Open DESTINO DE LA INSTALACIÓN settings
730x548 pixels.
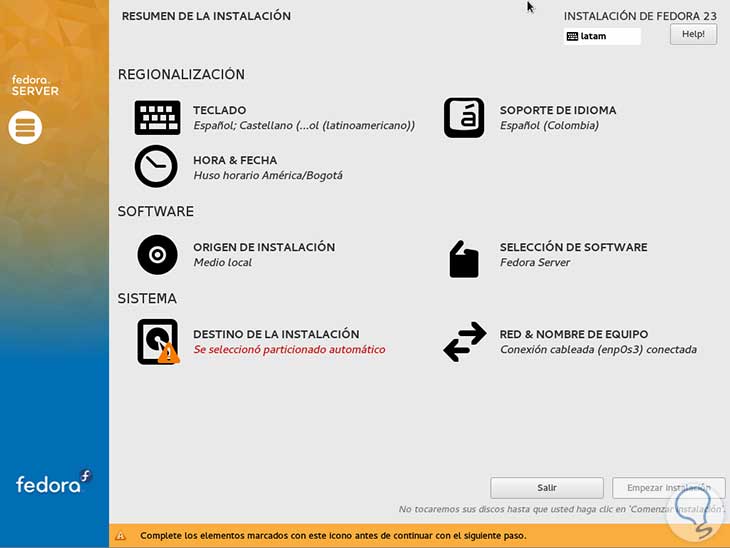point(276,334)
